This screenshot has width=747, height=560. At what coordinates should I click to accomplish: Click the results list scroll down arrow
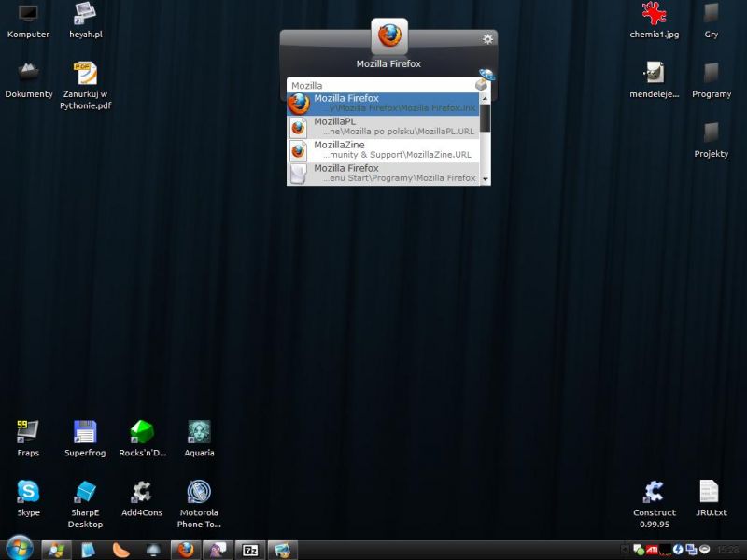pos(485,179)
